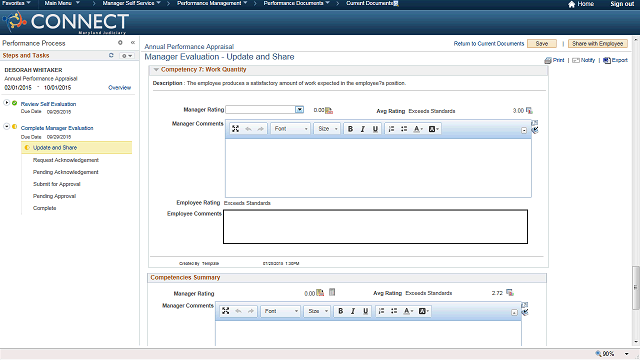This screenshot has width=640, height=360.
Task: Refresh Steps and Tasks
Action: tap(111, 55)
